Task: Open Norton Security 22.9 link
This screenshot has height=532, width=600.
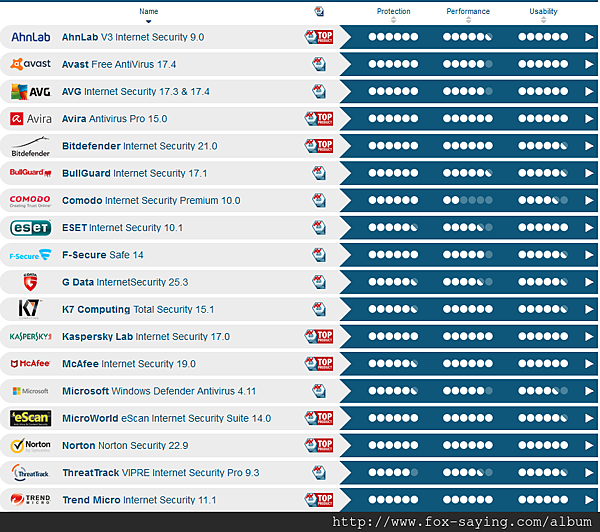Action: point(125,446)
